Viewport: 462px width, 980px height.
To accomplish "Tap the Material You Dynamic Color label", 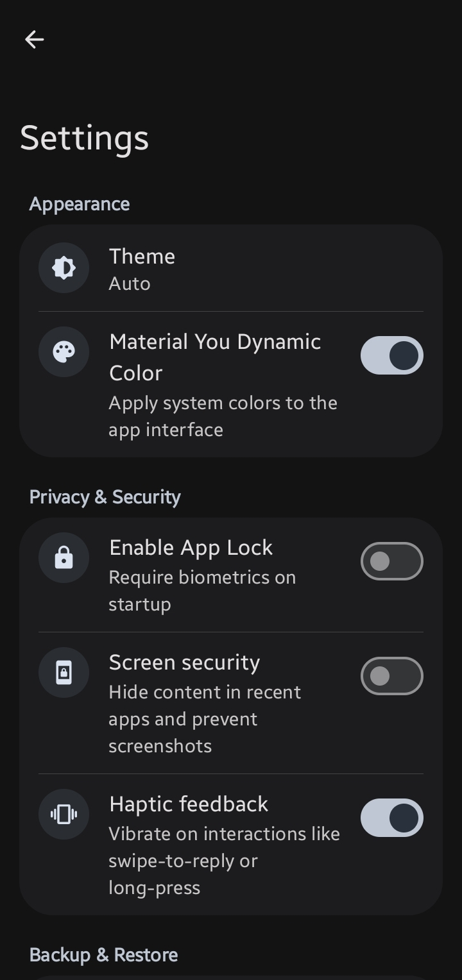I will pyautogui.click(x=215, y=357).
